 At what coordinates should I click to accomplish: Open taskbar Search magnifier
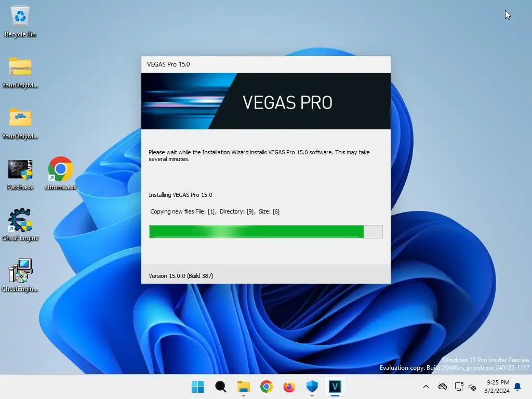click(220, 387)
